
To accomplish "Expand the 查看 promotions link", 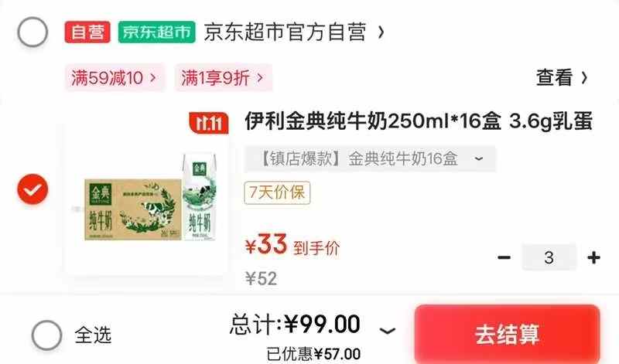I will pos(563,77).
